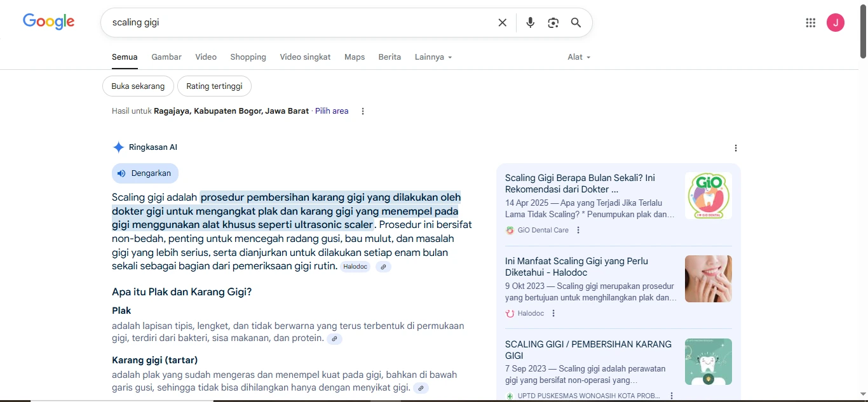This screenshot has height=402, width=868.
Task: Click into the scaling gigi search field
Action: (x=299, y=23)
